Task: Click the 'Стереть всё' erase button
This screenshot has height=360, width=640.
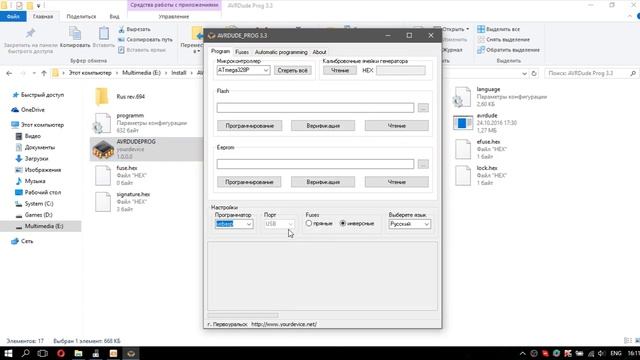Action: (293, 70)
